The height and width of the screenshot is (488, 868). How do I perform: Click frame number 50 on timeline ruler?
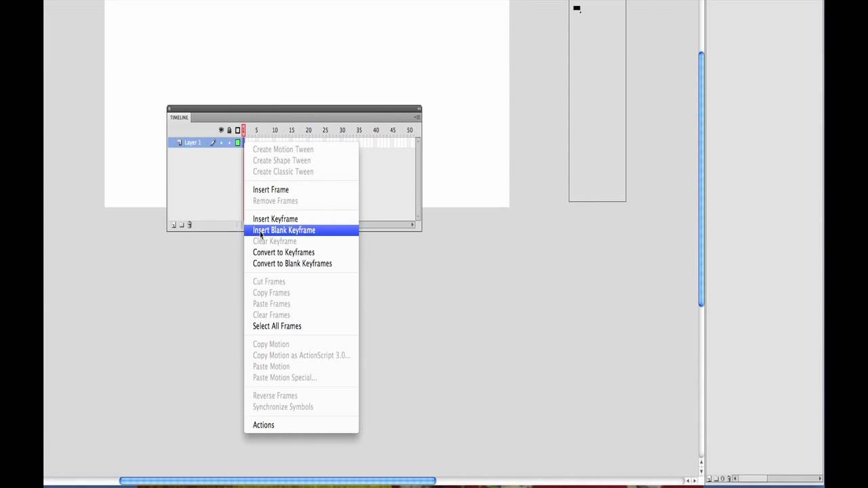(410, 130)
